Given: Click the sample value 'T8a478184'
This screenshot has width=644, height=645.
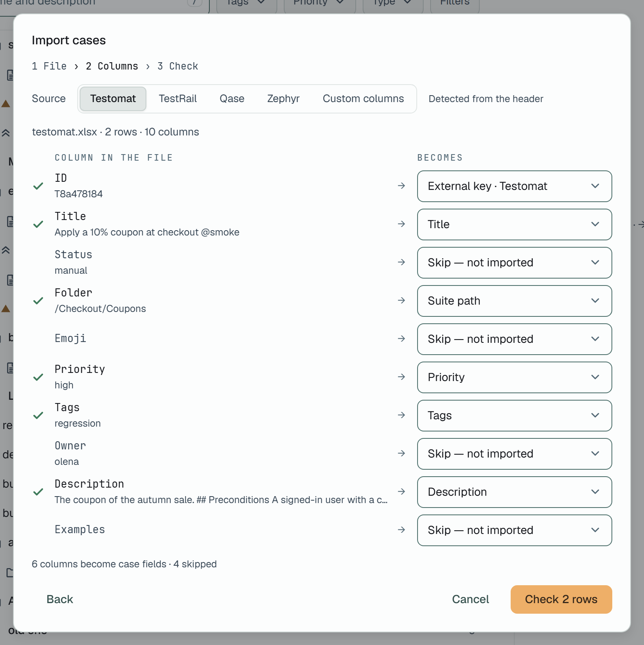Looking at the screenshot, I should click(x=78, y=194).
